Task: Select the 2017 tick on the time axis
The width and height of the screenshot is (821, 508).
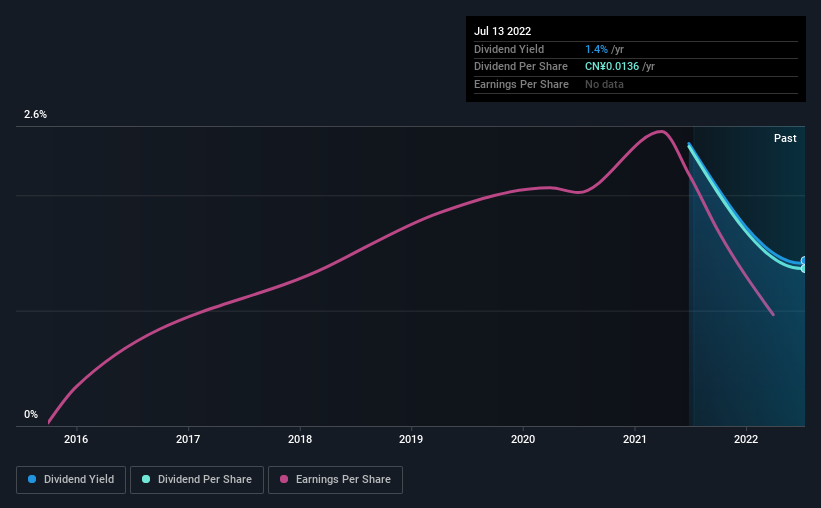Action: click(x=188, y=439)
